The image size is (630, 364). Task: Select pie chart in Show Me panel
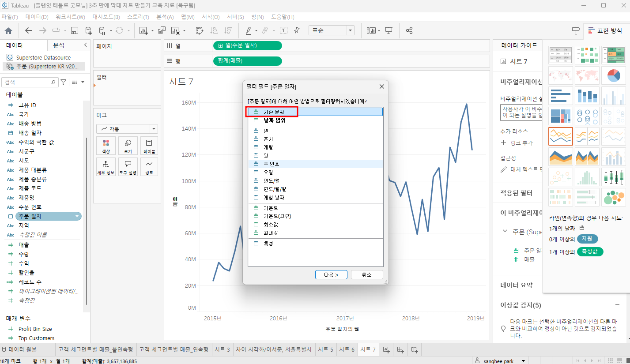coord(614,75)
